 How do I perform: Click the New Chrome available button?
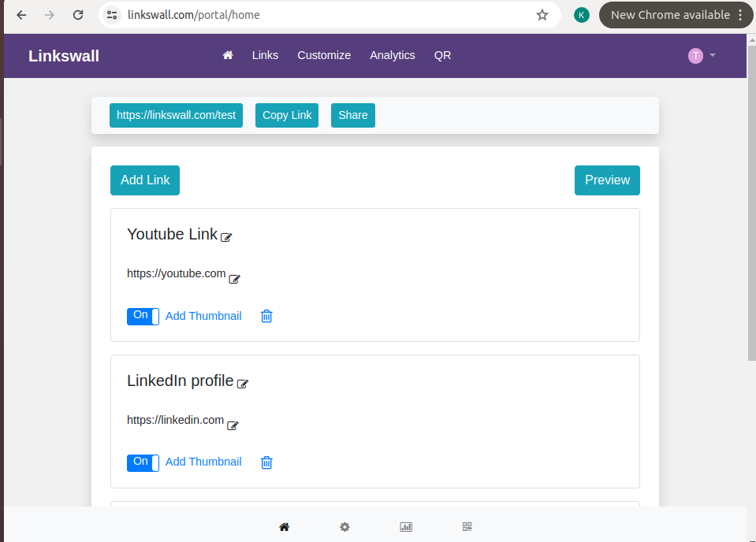coord(670,15)
